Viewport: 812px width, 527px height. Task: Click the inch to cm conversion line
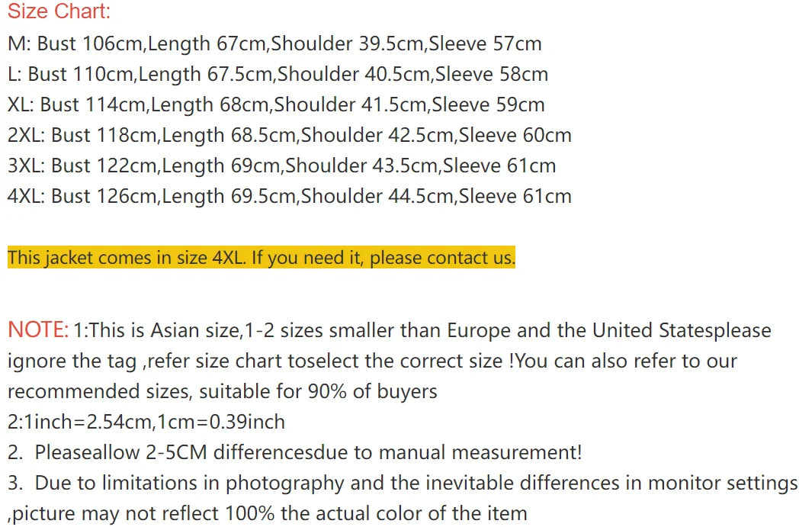pyautogui.click(x=146, y=422)
